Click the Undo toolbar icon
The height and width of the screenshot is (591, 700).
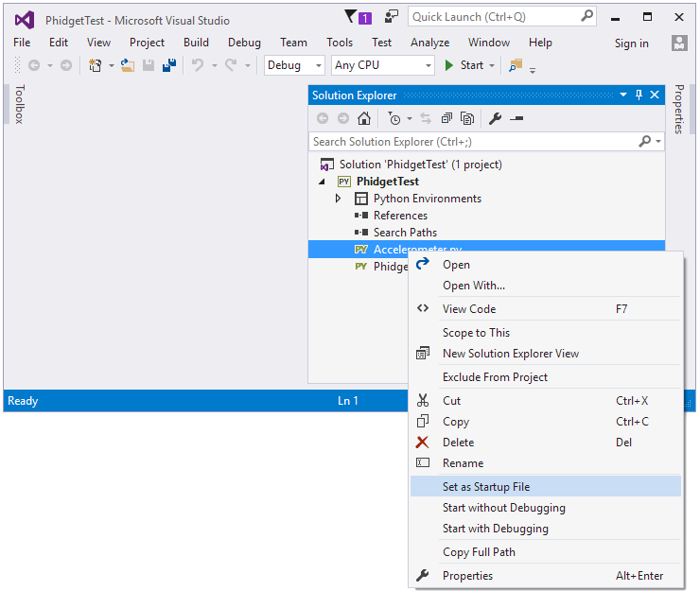(x=198, y=65)
